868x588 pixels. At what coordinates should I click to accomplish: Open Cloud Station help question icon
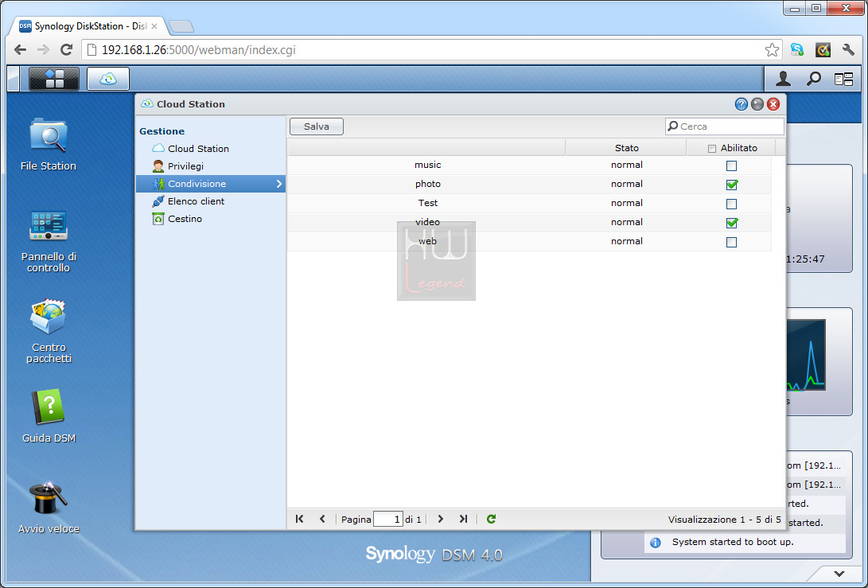[741, 104]
